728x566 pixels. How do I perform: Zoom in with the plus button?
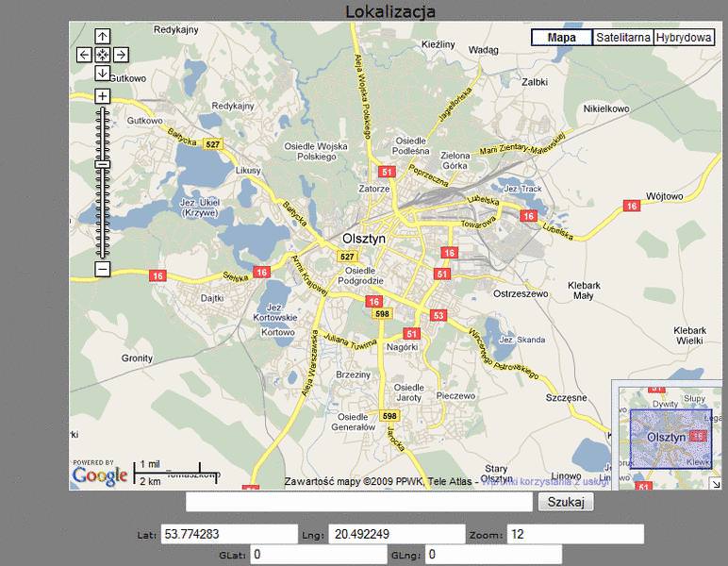pyautogui.click(x=103, y=96)
